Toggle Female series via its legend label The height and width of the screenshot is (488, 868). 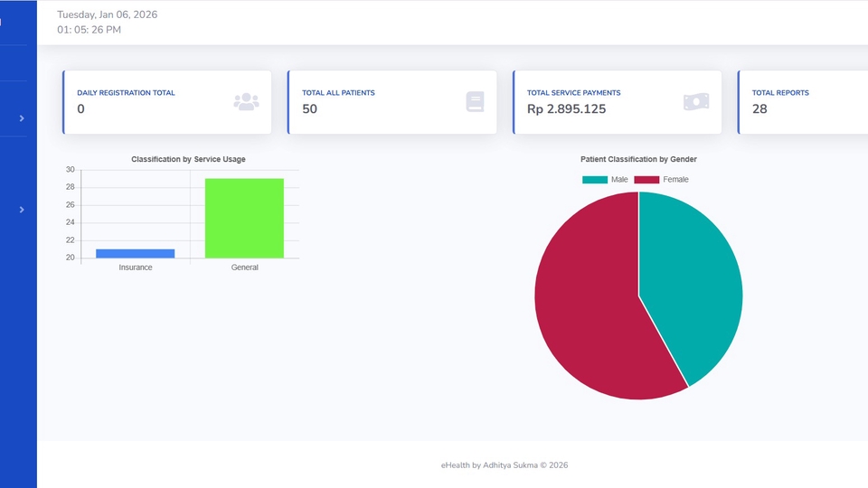click(675, 180)
